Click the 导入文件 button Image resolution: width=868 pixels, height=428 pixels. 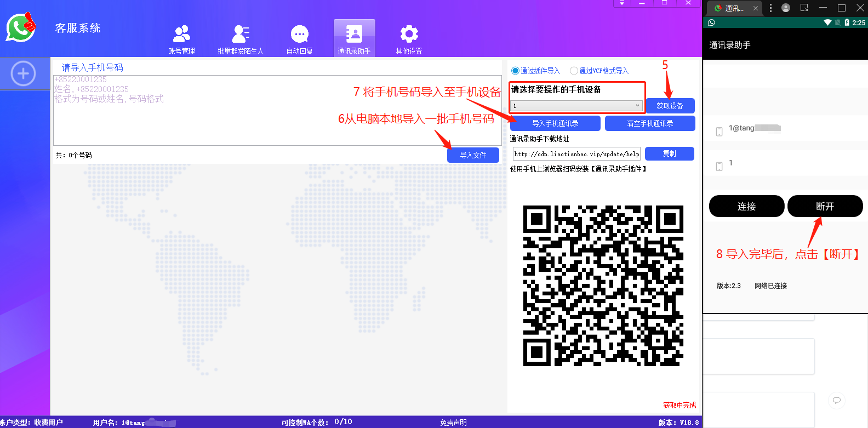click(x=473, y=155)
